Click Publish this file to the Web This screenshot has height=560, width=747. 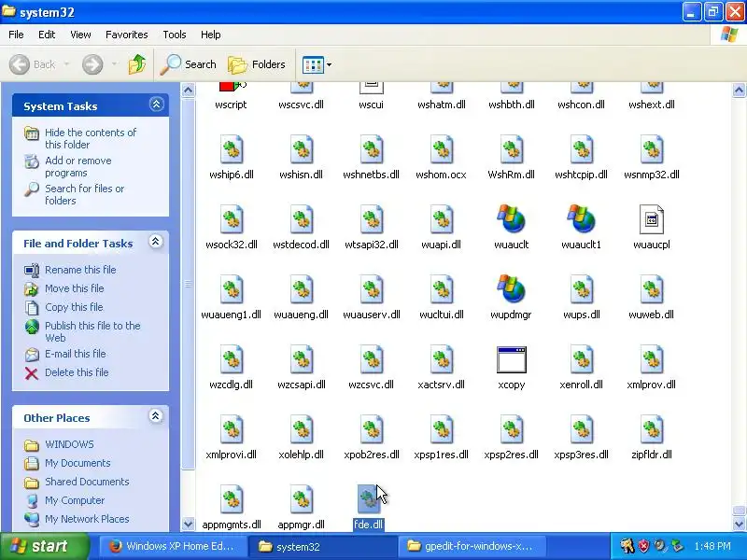pyautogui.click(x=92, y=332)
